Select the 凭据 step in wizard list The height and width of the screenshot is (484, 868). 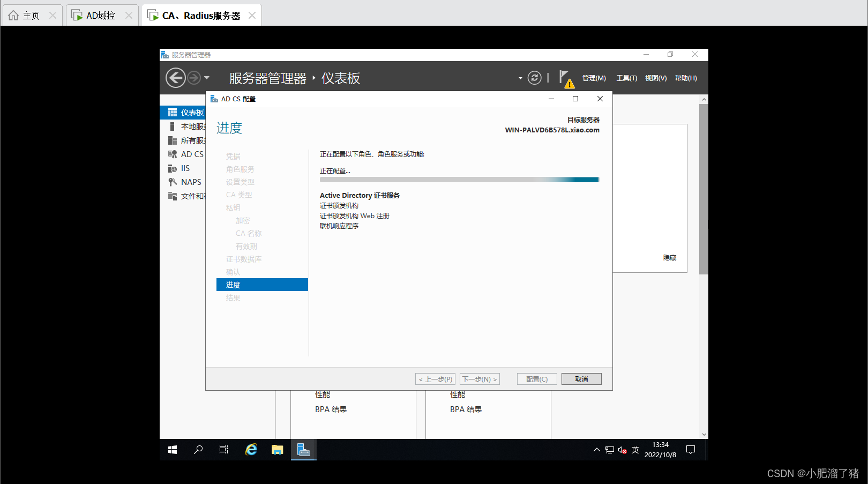pyautogui.click(x=233, y=156)
